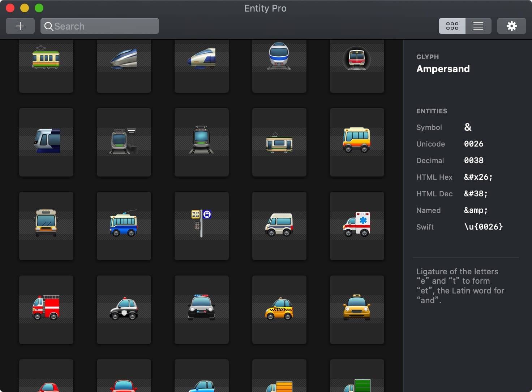Focus the Search field
Image resolution: width=532 pixels, height=392 pixels.
100,26
